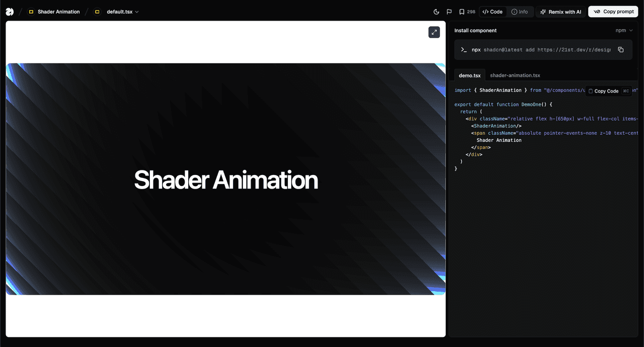Image resolution: width=644 pixels, height=347 pixels.
Task: Click the Shader Animation breadcrumb icon
Action: tap(31, 12)
